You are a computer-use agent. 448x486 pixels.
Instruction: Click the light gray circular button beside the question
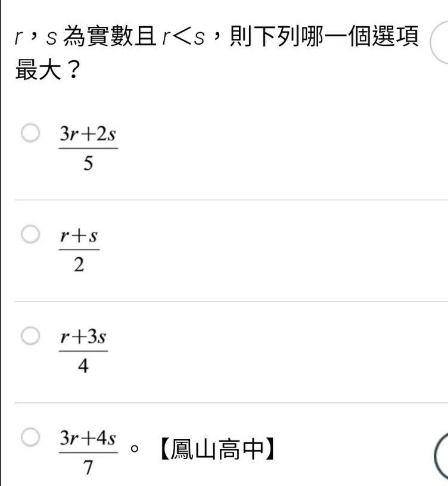(439, 43)
